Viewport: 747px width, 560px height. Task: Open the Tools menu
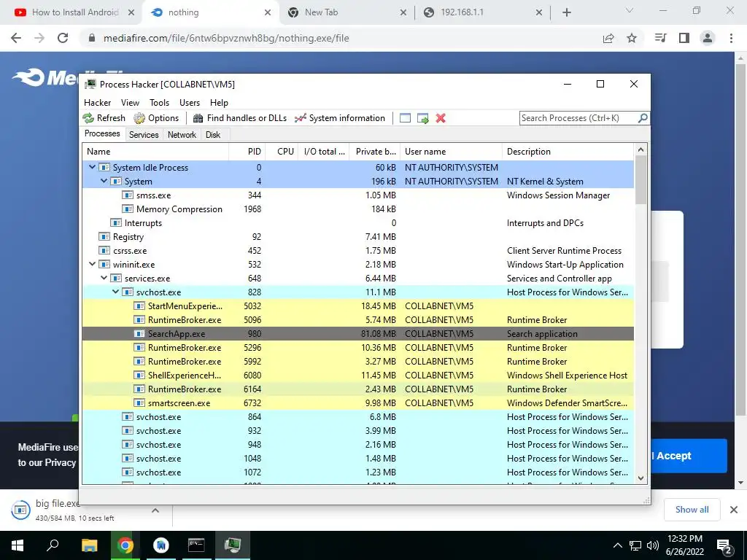tap(159, 102)
